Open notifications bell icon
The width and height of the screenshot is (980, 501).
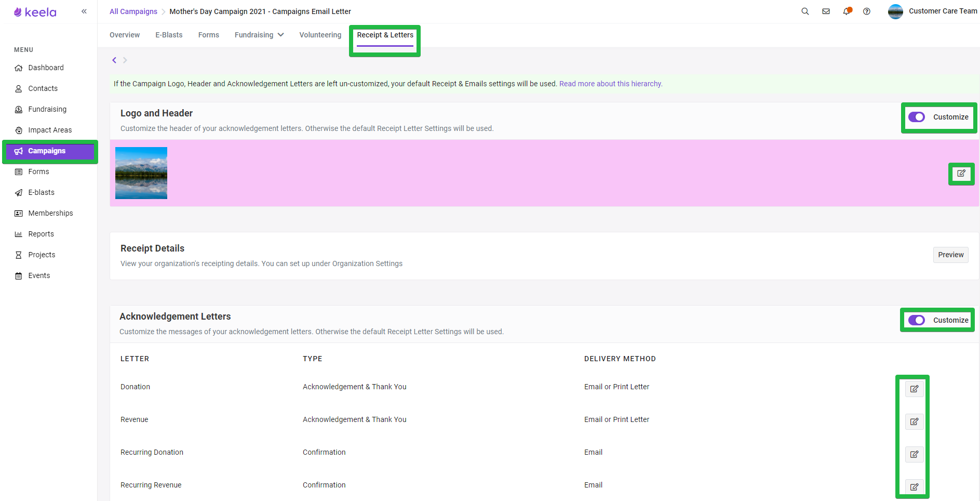coord(847,11)
